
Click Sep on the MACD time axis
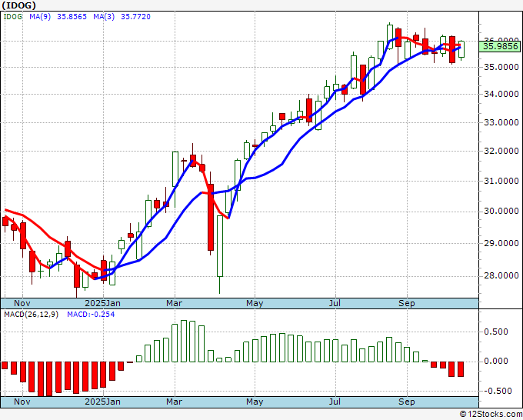[407, 402]
